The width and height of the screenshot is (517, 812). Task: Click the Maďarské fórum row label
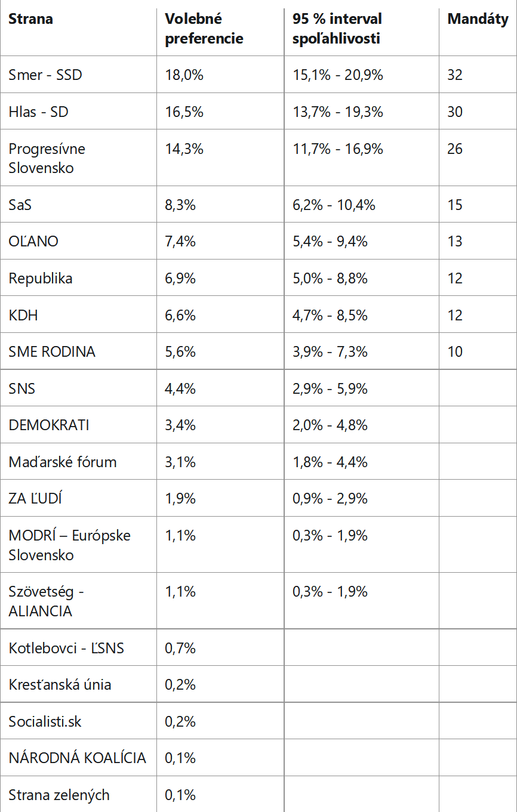pyautogui.click(x=63, y=462)
